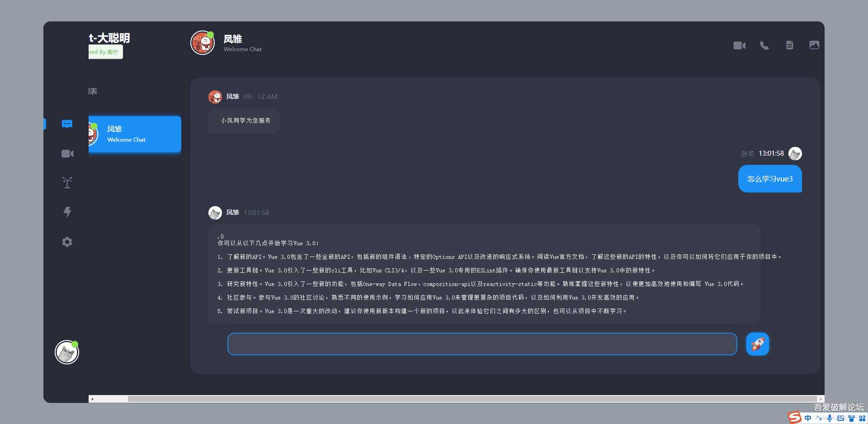868x424 pixels.
Task: Toggle 凤雏's online status indicator dot
Action: (x=211, y=33)
